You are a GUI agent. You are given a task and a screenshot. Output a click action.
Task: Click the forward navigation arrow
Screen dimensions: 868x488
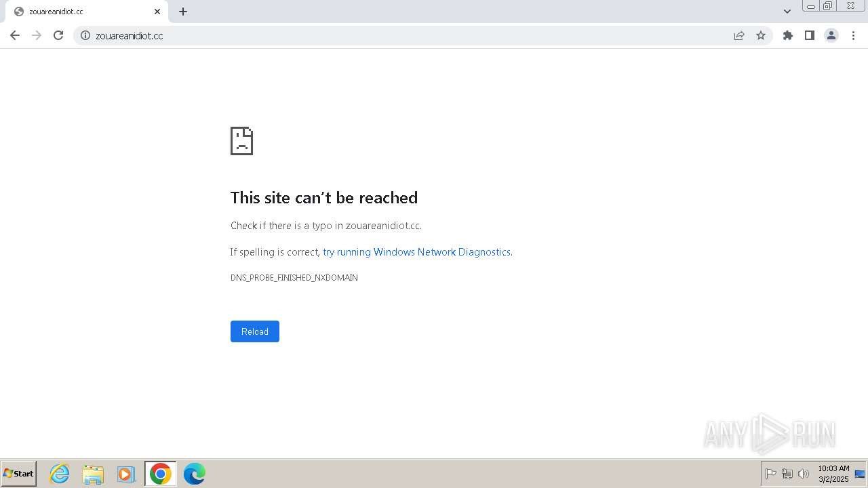pos(37,35)
